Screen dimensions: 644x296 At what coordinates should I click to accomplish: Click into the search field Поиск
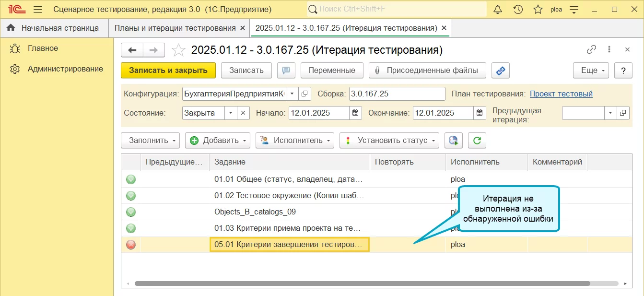[397, 9]
